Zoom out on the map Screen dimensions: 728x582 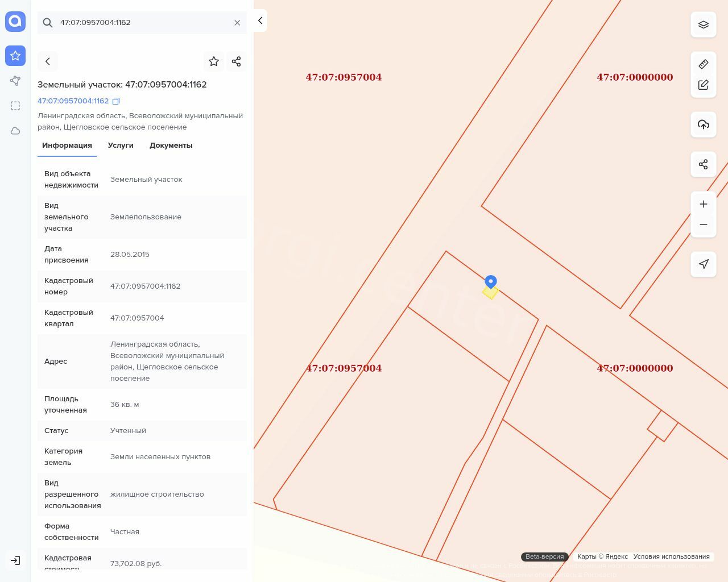point(704,225)
